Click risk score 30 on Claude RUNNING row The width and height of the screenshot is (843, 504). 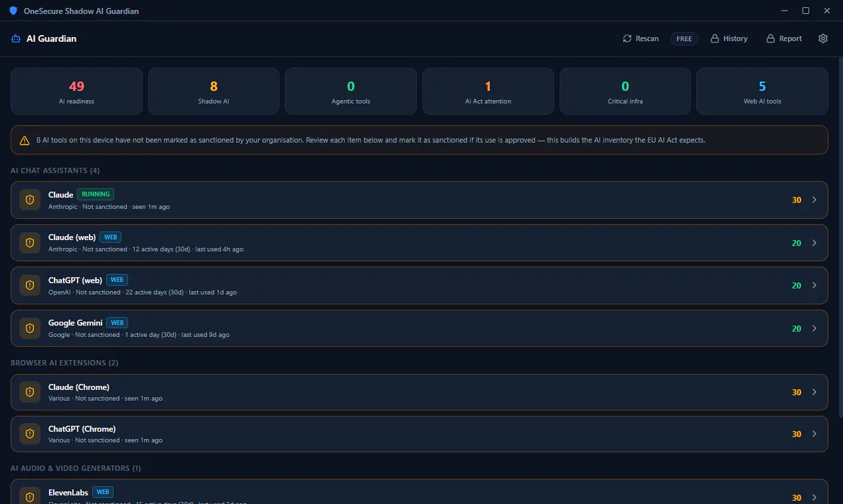click(797, 200)
